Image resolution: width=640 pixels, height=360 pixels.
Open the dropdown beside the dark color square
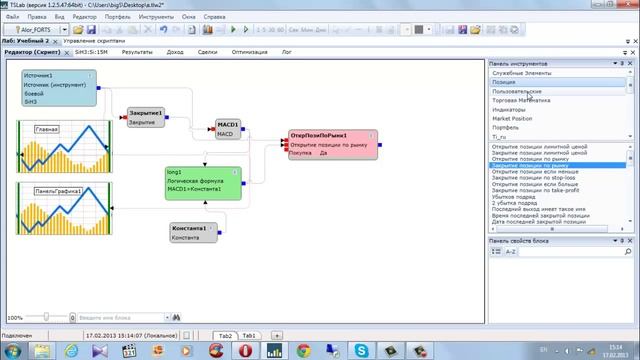429,30
